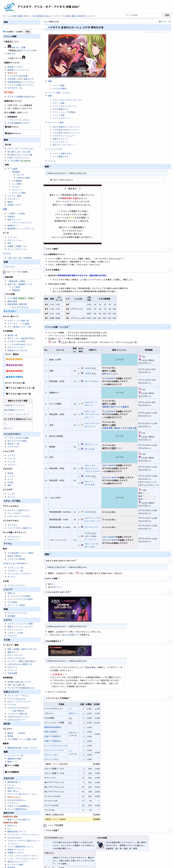Open the wiki site logo

point(9,7)
